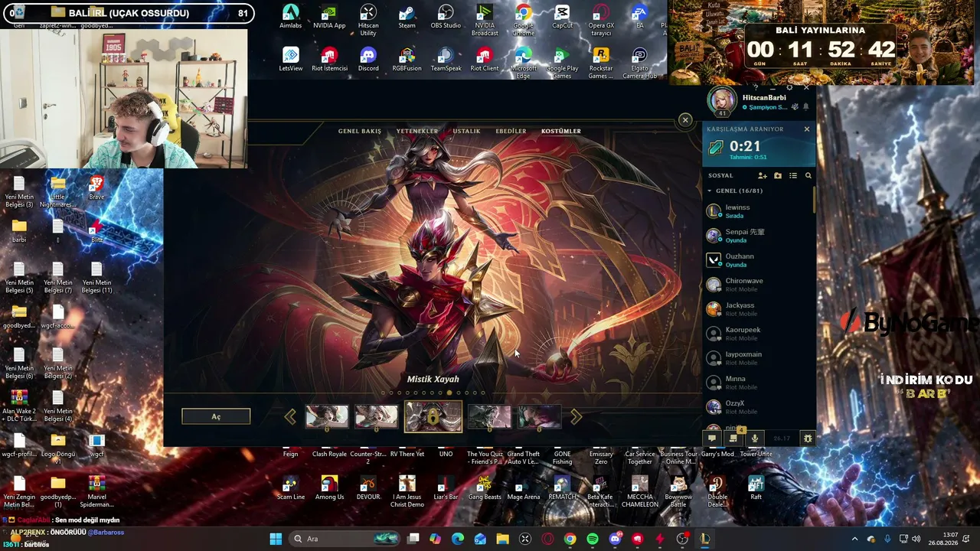Select friend laypoxmain
This screenshot has height=551, width=980.
point(758,358)
